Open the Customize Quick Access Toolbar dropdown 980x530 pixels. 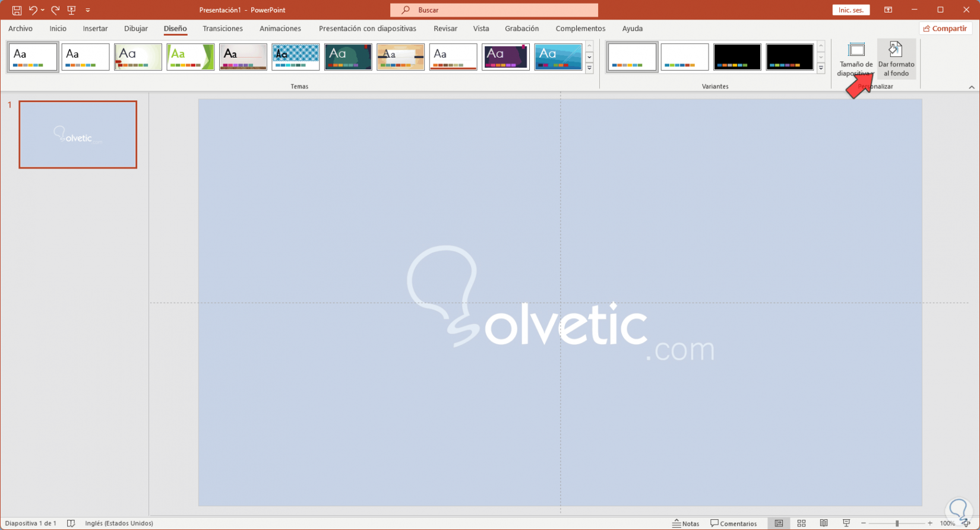88,10
